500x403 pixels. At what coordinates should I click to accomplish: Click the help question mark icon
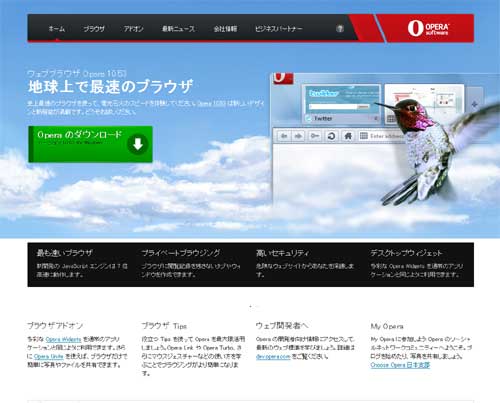(340, 29)
